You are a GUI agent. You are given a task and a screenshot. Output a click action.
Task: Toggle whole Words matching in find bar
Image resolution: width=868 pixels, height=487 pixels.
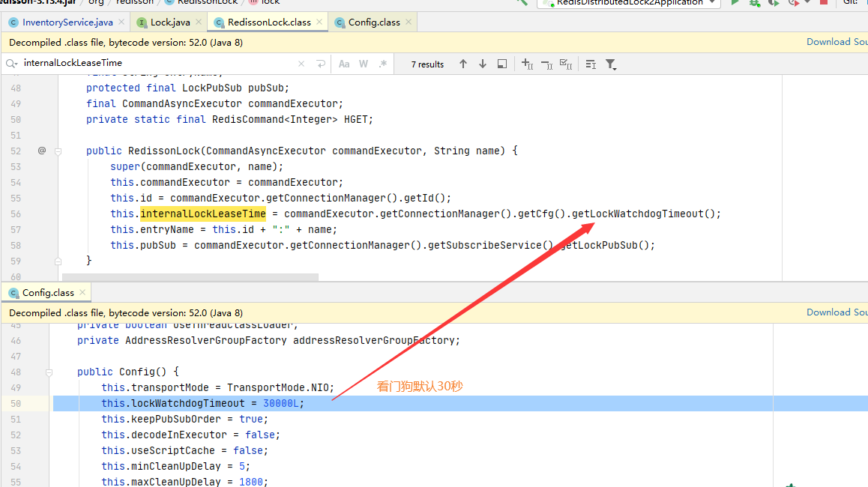363,64
